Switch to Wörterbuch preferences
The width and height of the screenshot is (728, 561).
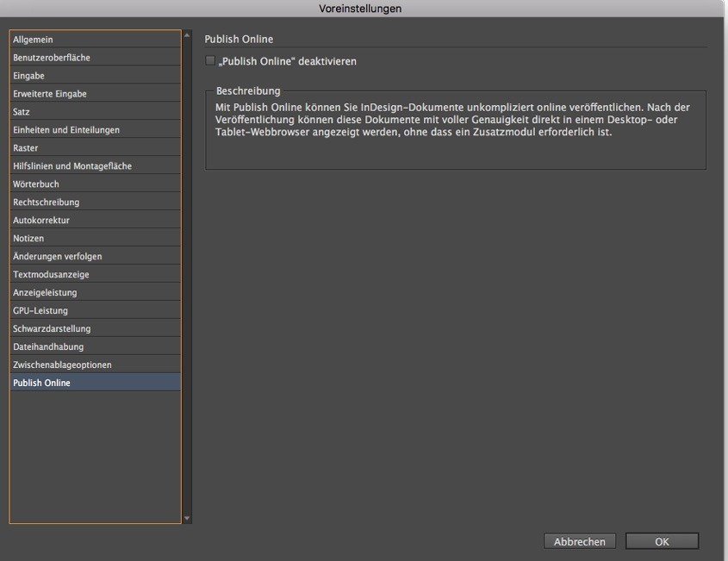point(95,184)
